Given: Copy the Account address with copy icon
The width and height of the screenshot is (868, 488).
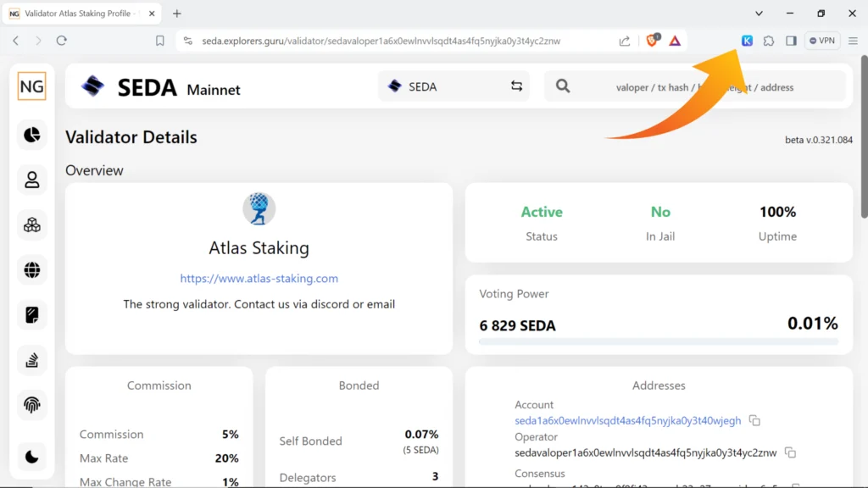Looking at the screenshot, I should point(754,421).
